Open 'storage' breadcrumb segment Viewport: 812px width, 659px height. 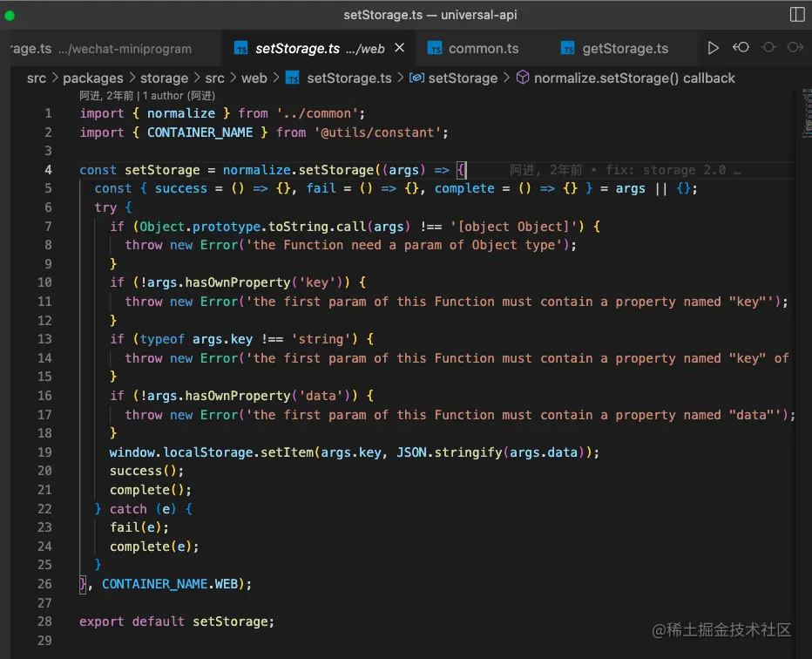coord(164,78)
